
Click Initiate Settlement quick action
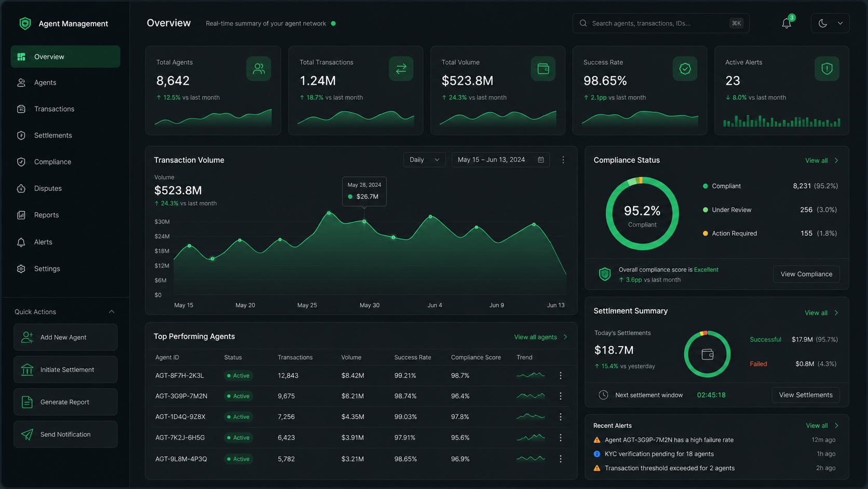click(65, 369)
